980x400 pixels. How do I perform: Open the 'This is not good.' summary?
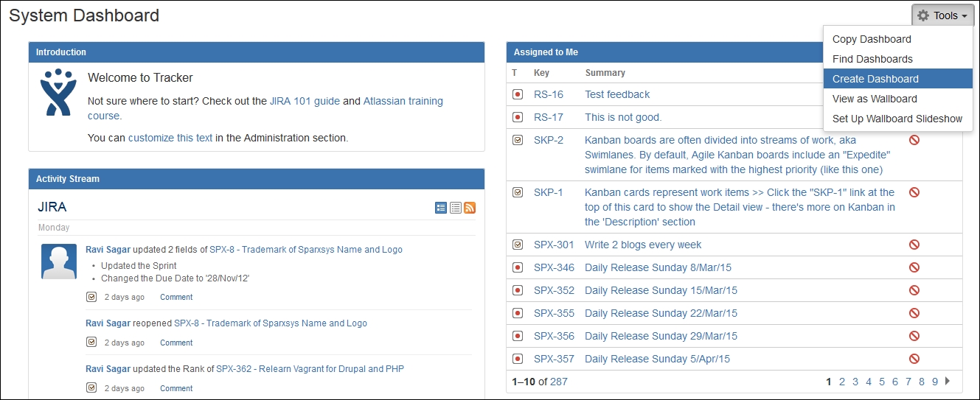[x=623, y=117]
